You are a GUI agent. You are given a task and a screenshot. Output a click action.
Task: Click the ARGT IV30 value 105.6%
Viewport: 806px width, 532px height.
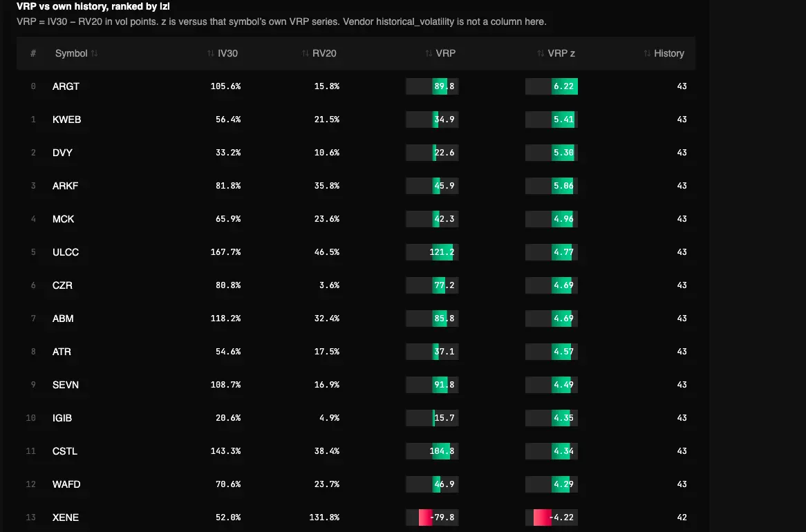coord(225,86)
